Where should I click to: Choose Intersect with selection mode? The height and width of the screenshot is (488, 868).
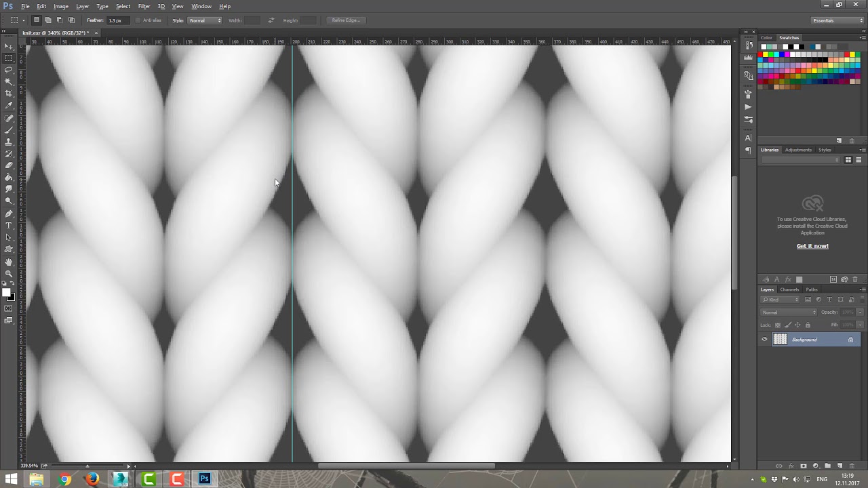point(71,20)
